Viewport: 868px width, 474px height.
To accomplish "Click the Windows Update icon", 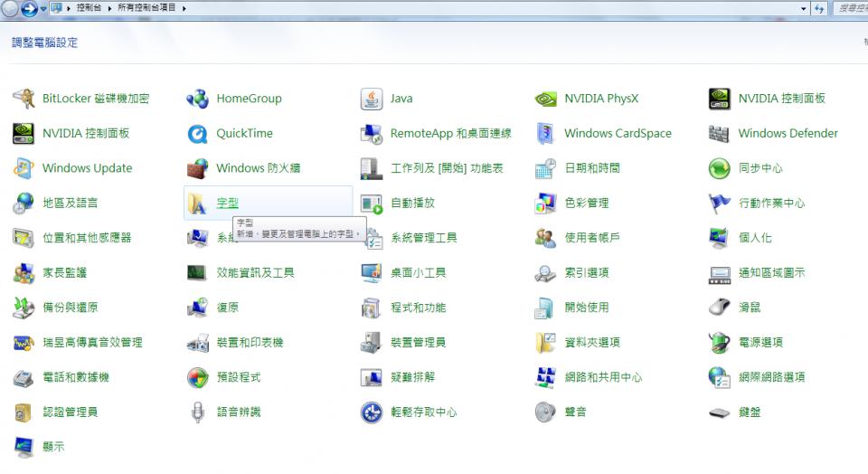I will click(24, 168).
